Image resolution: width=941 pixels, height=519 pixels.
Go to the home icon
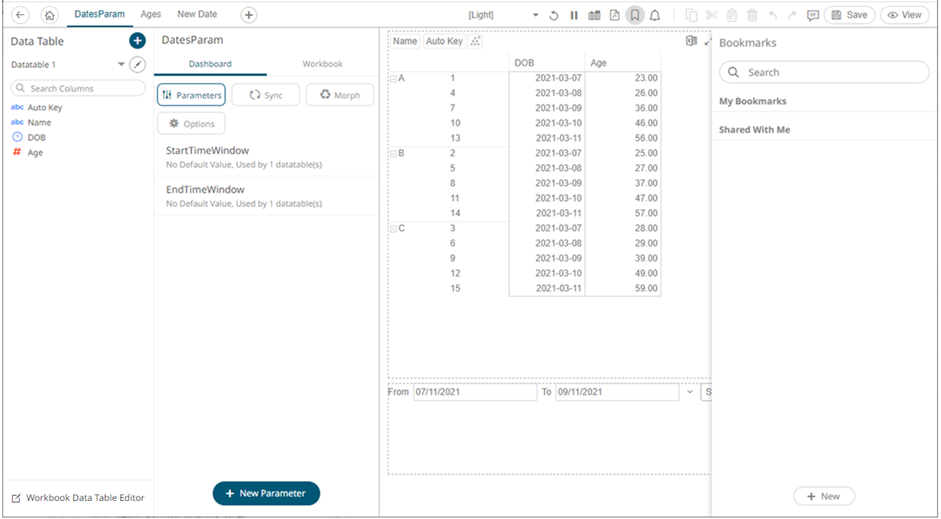[x=49, y=15]
